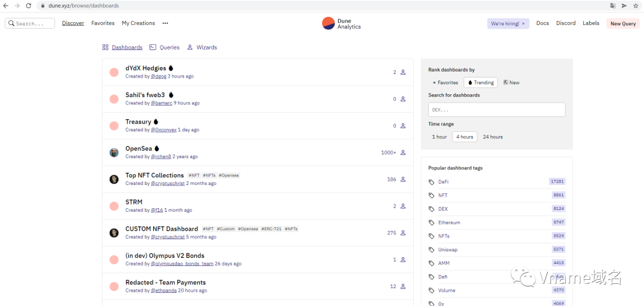Click avatar of OpenSea dashboard creator
Image resolution: width=644 pixels, height=306 pixels.
(114, 153)
